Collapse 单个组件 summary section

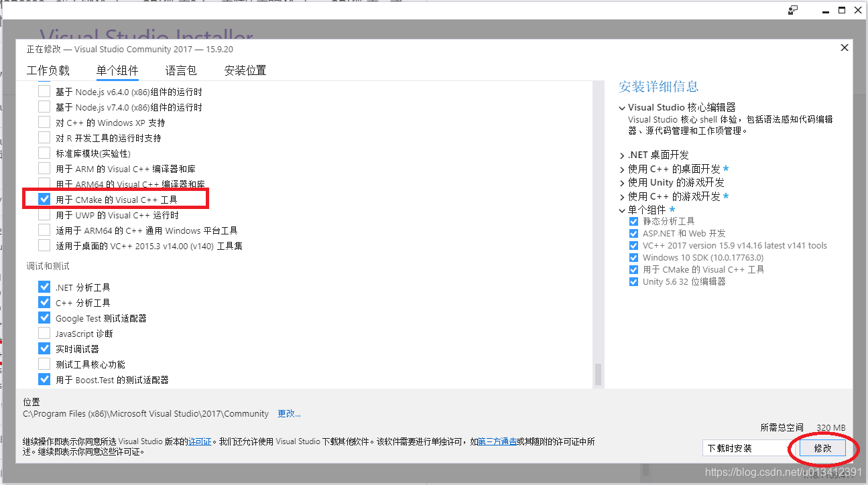pos(622,210)
